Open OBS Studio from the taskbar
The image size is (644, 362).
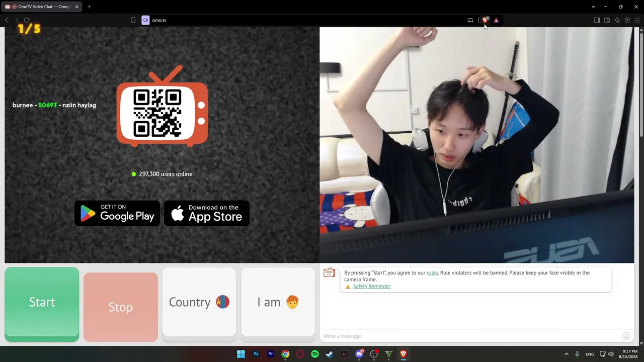(374, 354)
